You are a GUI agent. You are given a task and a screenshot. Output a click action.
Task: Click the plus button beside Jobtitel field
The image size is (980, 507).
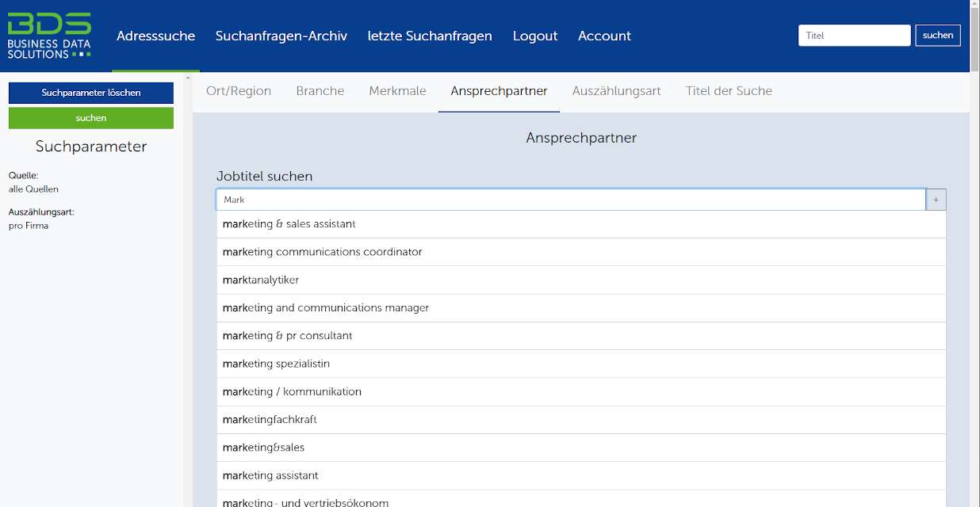pos(936,200)
